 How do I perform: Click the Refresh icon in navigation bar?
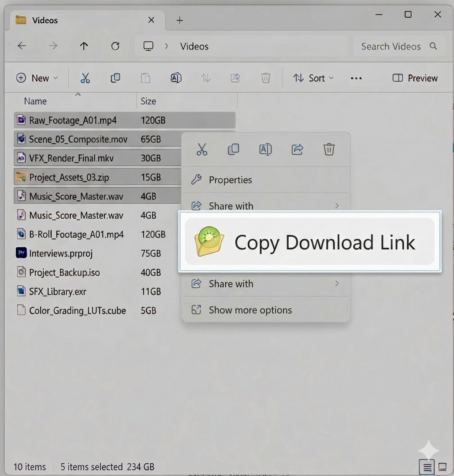pos(115,46)
